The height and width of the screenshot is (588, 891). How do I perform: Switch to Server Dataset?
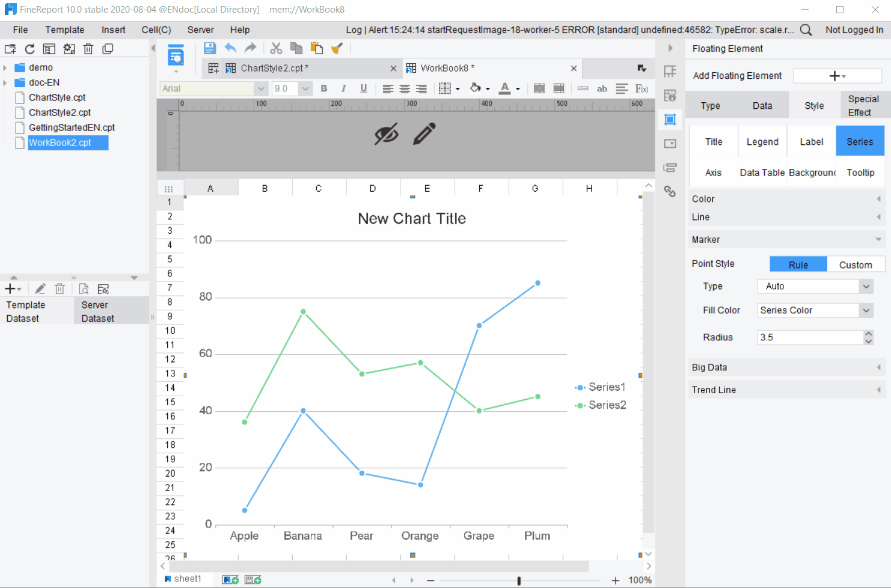coord(111,311)
